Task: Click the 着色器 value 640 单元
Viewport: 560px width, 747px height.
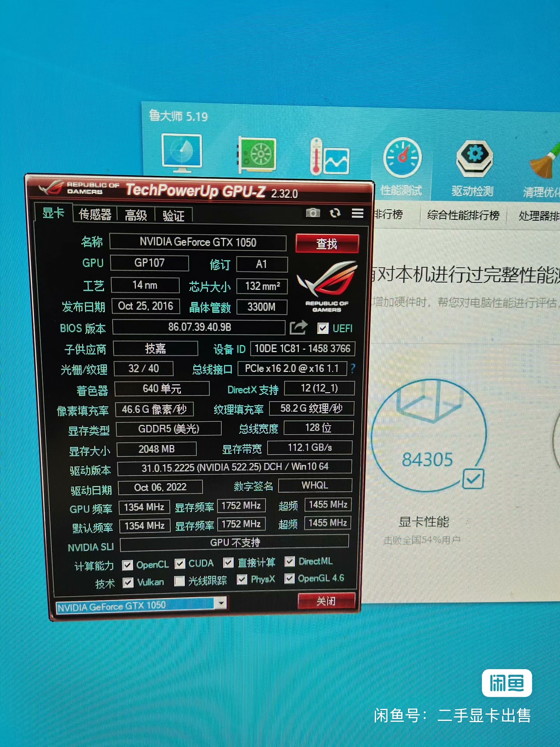Action: click(x=162, y=389)
